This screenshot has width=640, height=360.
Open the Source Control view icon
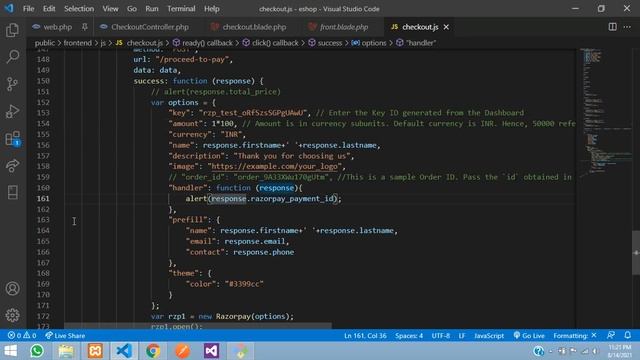12,84
